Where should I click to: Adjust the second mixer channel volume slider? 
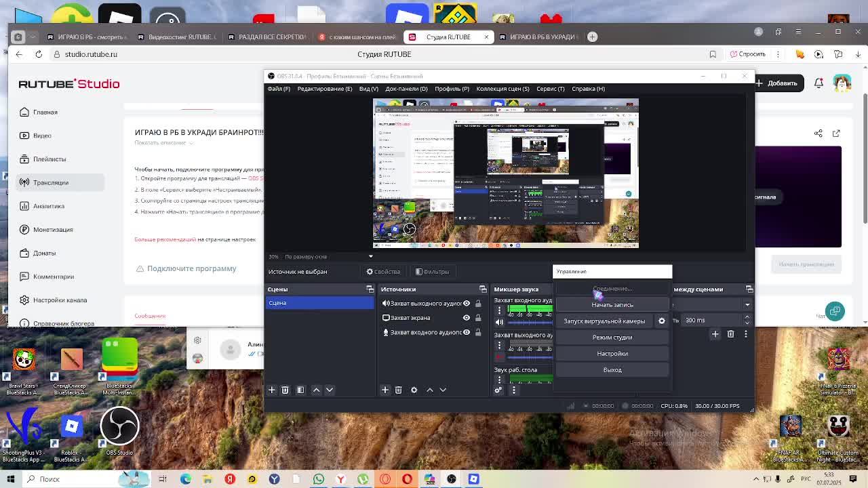[530, 357]
